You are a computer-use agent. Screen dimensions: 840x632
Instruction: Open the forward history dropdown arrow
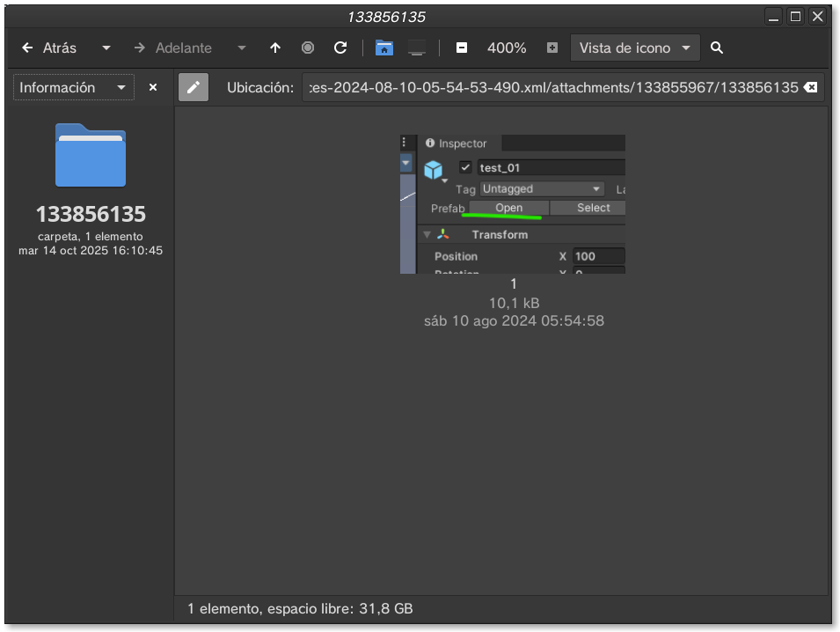[242, 48]
